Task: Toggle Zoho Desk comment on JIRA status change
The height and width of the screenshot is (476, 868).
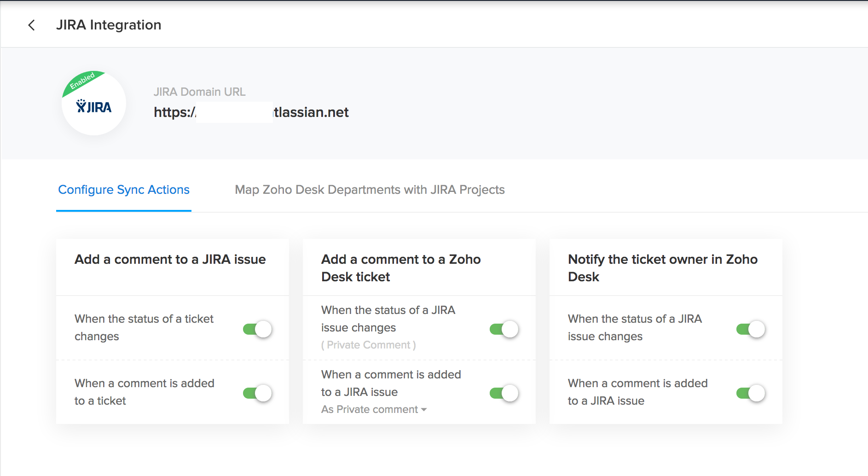Action: (x=504, y=329)
